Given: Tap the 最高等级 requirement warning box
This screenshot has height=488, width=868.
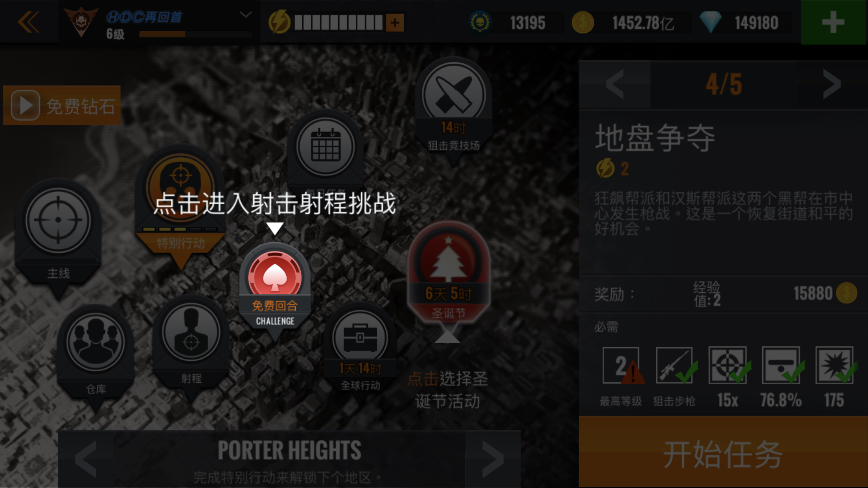Looking at the screenshot, I should pyautogui.click(x=621, y=365).
